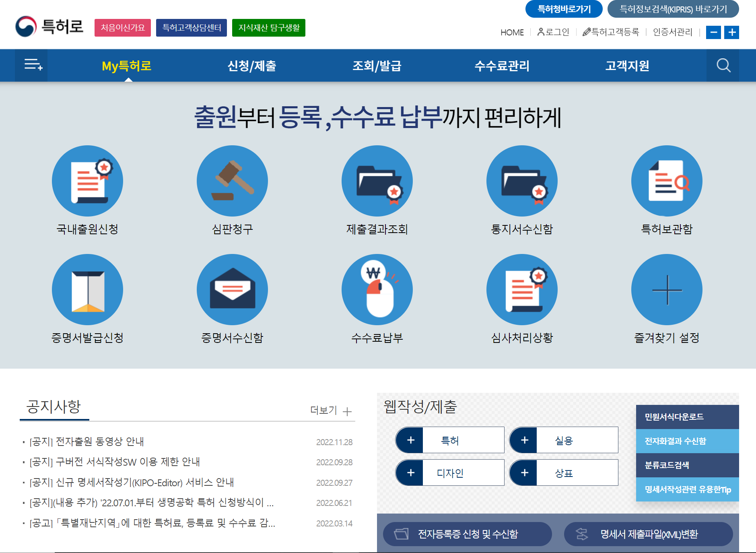The image size is (756, 553).
Task: Expand 더보기 for more notices
Action: 331,411
